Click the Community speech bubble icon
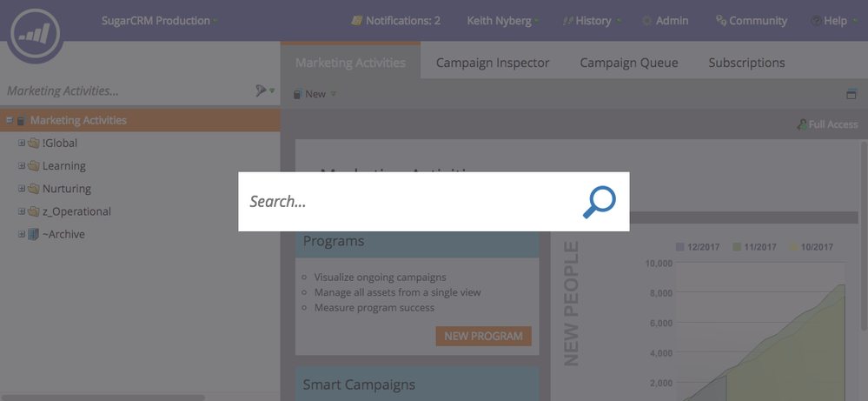 point(721,21)
